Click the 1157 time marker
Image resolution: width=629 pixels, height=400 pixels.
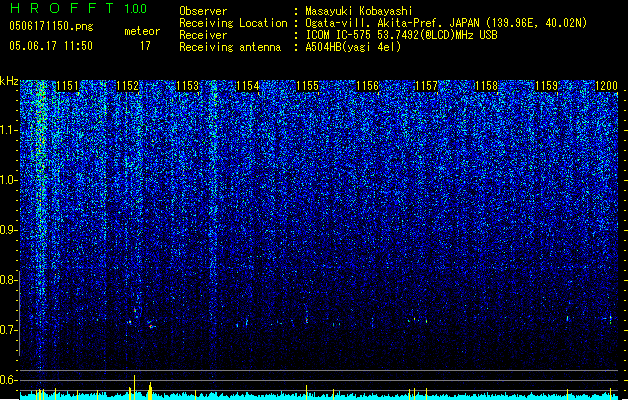click(426, 86)
